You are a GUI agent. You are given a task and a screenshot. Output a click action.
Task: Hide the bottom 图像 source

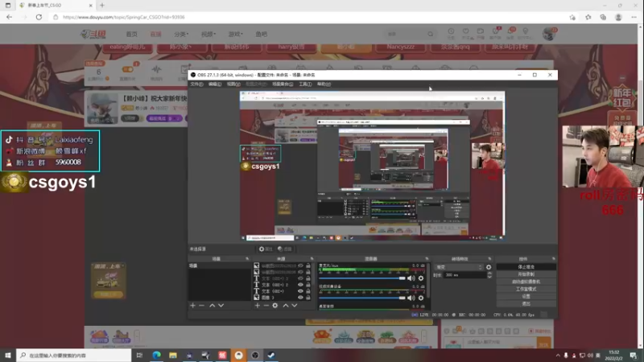click(300, 298)
